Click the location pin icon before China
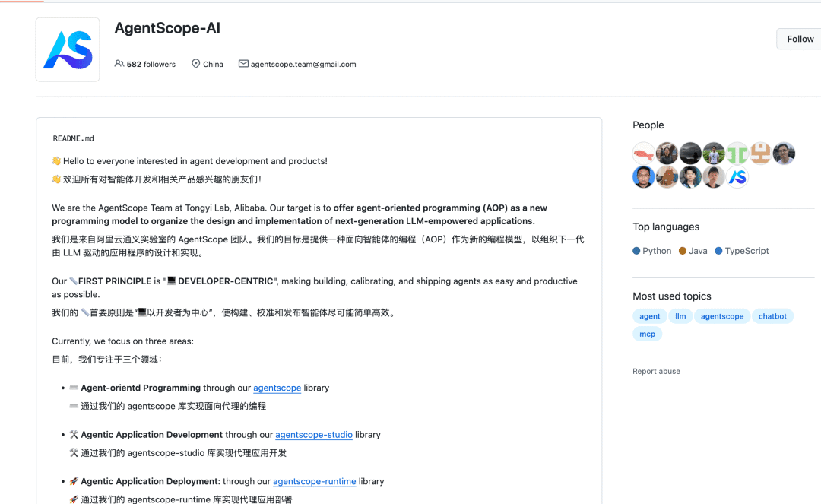821x504 pixels. point(194,64)
